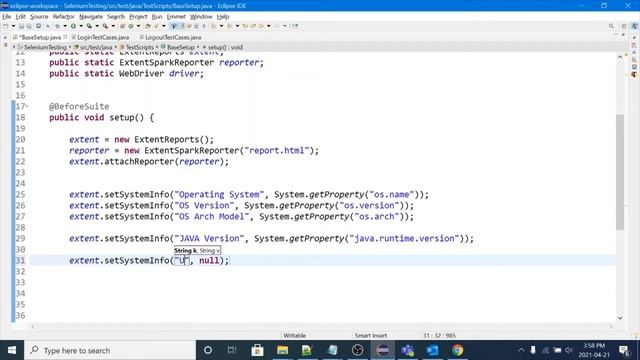Click the cursor position 31 : 32 : 985

(x=439, y=336)
